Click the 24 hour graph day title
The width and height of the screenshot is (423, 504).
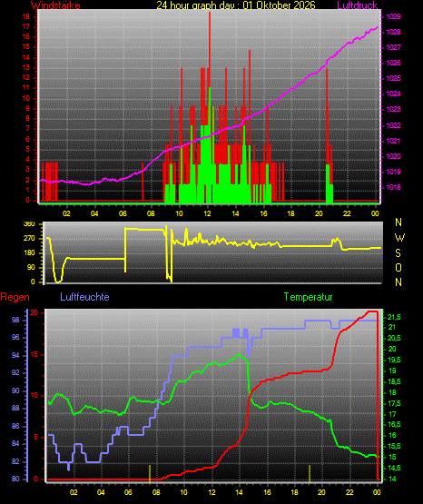pyautogui.click(x=236, y=5)
